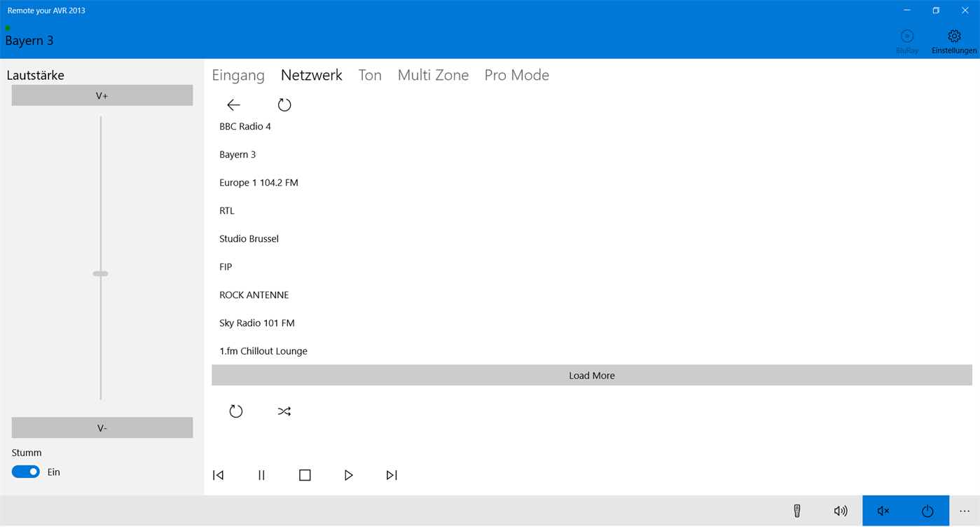Skip to previous track

(x=219, y=475)
